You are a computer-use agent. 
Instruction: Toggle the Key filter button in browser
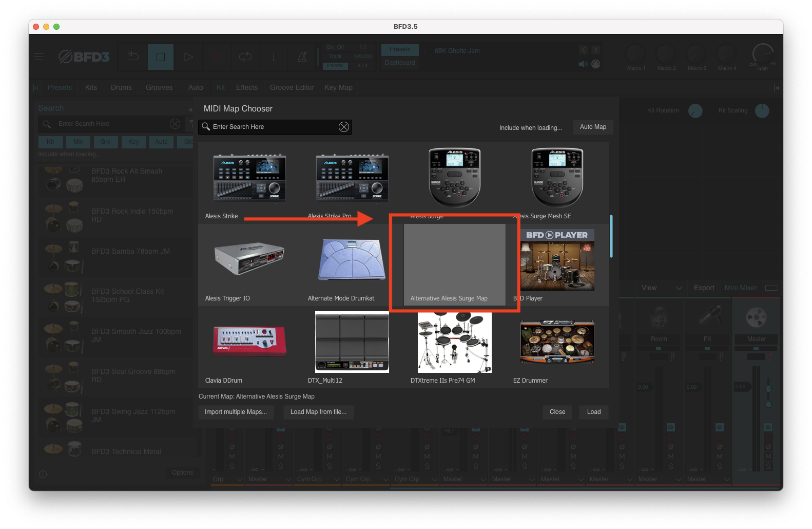[133, 142]
